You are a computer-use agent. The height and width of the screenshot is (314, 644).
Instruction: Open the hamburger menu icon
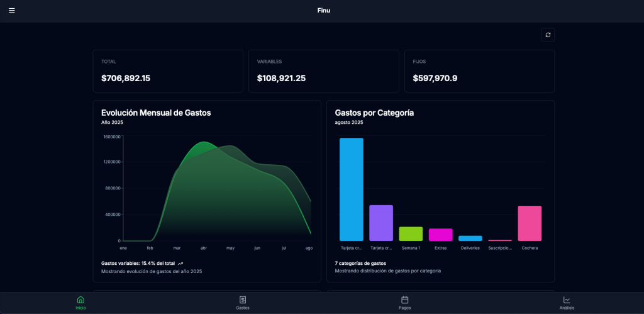coord(11,11)
